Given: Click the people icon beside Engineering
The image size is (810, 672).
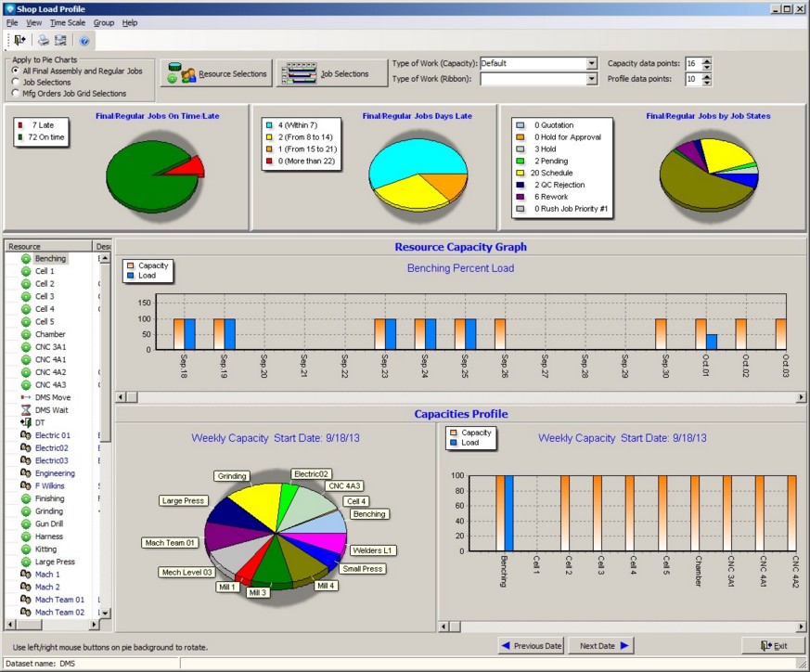Looking at the screenshot, I should pyautogui.click(x=26, y=473).
